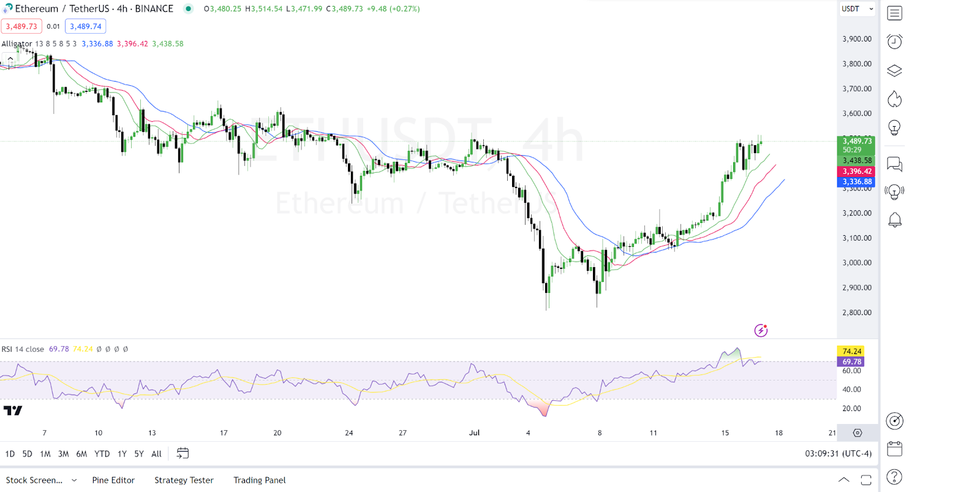
Task: Expand the Stock Screener dropdown
Action: (x=74, y=480)
